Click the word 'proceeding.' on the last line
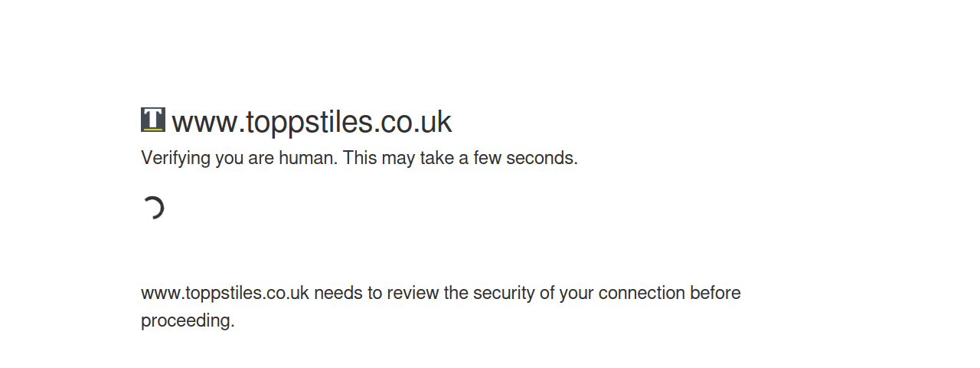 pos(188,320)
